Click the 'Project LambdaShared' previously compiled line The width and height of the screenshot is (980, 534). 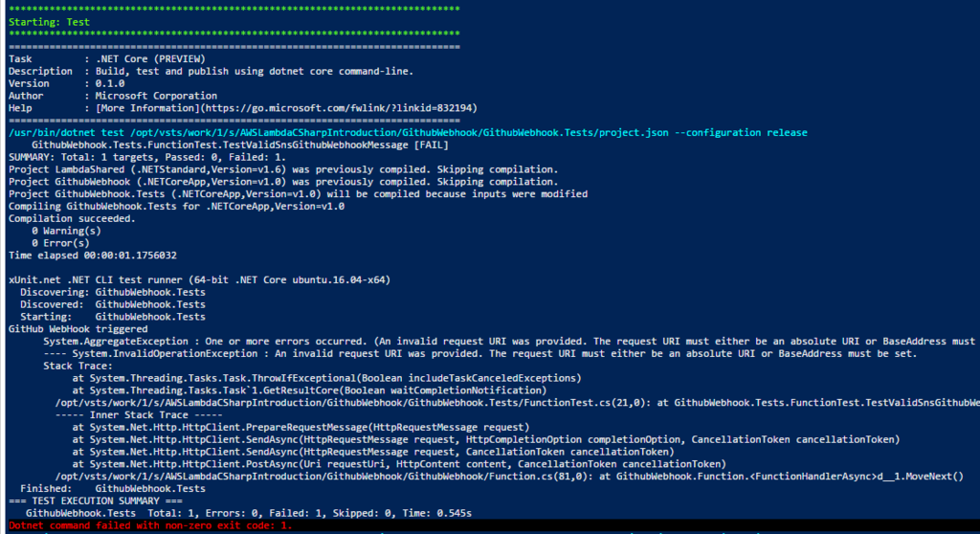coord(283,169)
